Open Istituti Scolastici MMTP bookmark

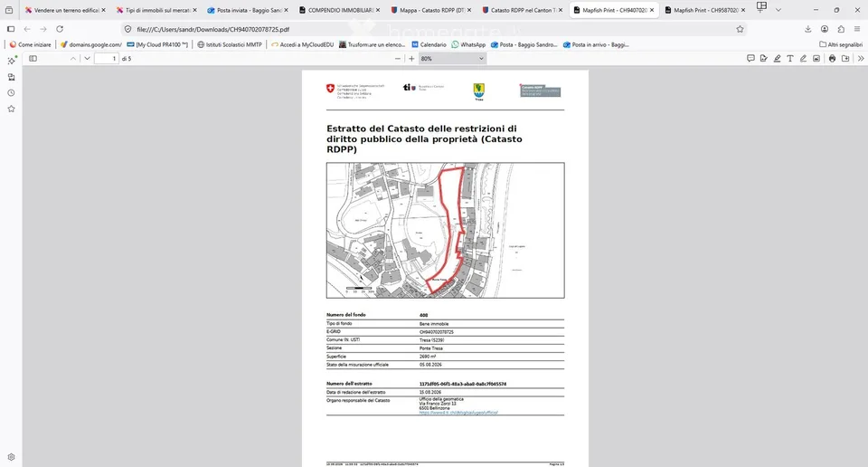(229, 44)
